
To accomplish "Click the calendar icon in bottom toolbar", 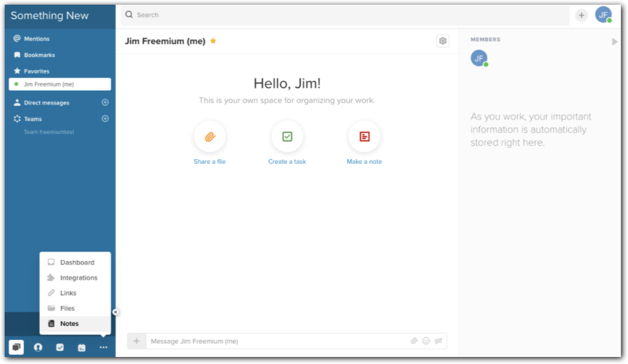I will [81, 346].
